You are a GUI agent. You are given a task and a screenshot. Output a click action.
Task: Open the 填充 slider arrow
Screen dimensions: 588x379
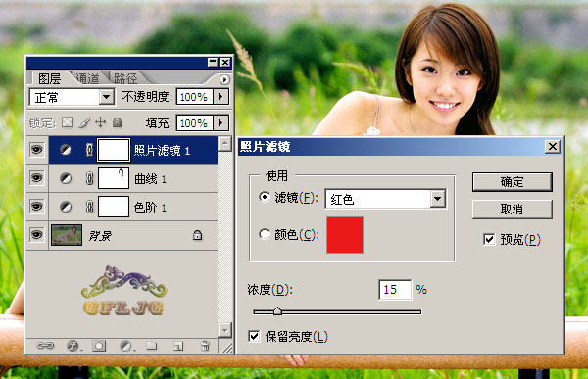220,122
